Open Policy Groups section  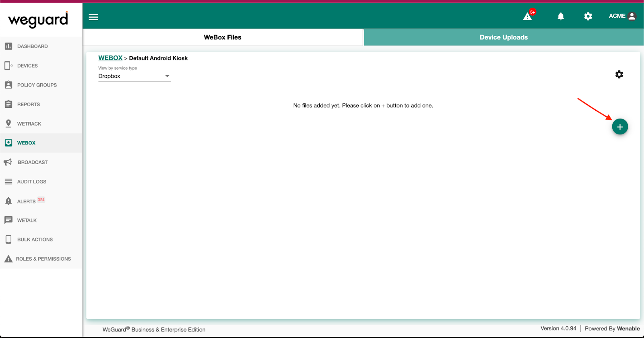[37, 85]
